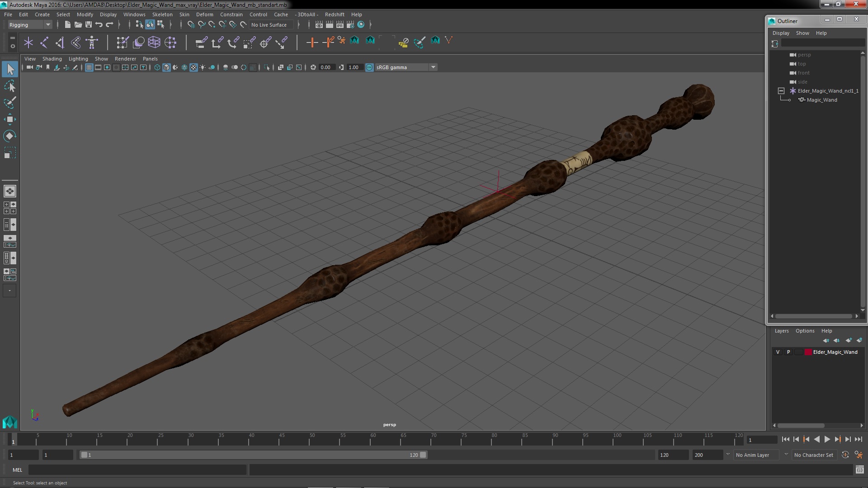Create a new layer with the plus icon

pyautogui.click(x=849, y=340)
